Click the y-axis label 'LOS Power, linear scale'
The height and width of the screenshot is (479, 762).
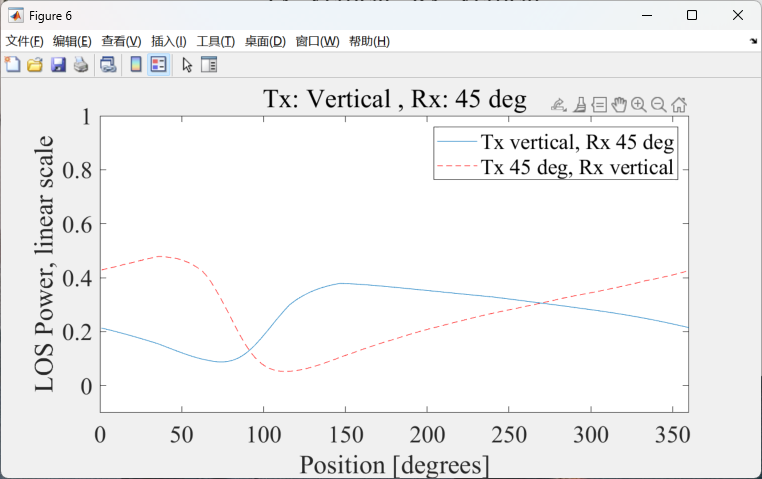click(x=44, y=264)
